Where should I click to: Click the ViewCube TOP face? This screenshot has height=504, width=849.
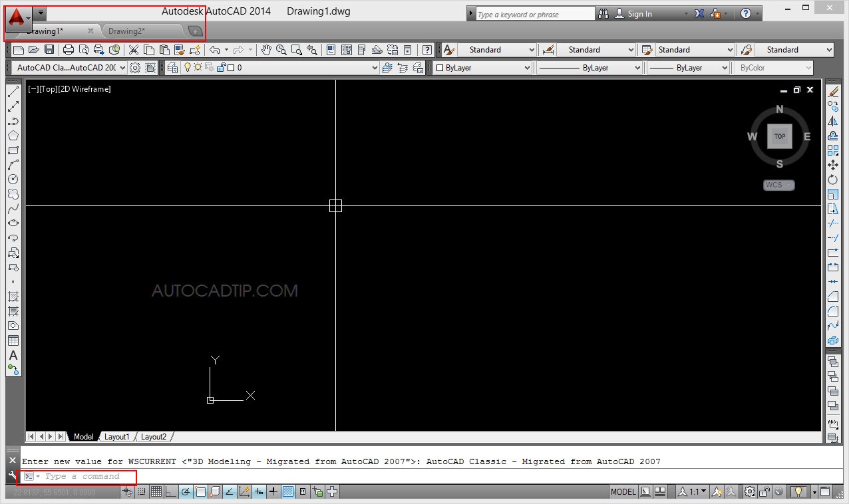[x=780, y=136]
